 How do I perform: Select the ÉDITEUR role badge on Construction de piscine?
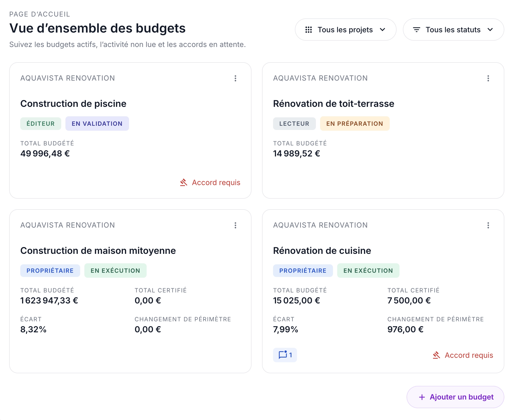pos(40,123)
